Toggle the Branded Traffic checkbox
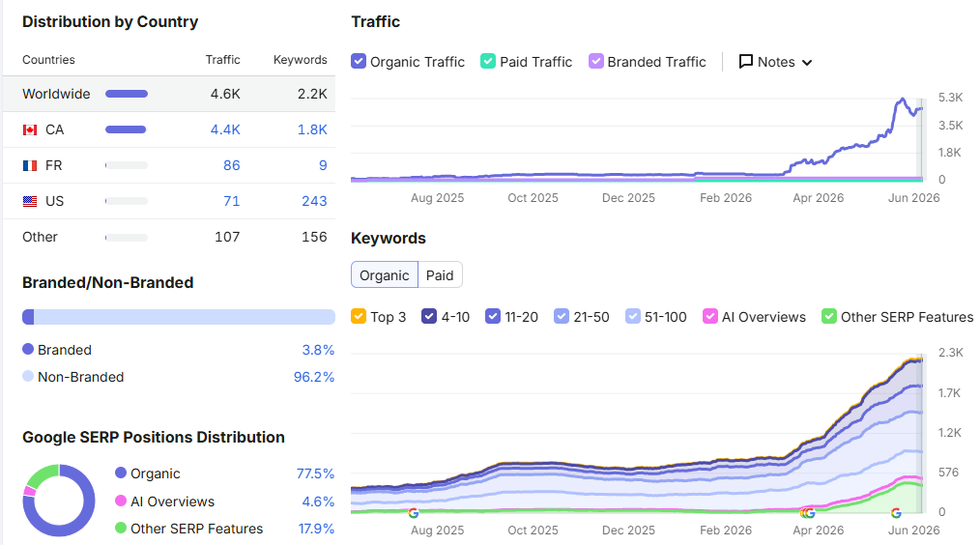The image size is (980, 545). point(595,61)
